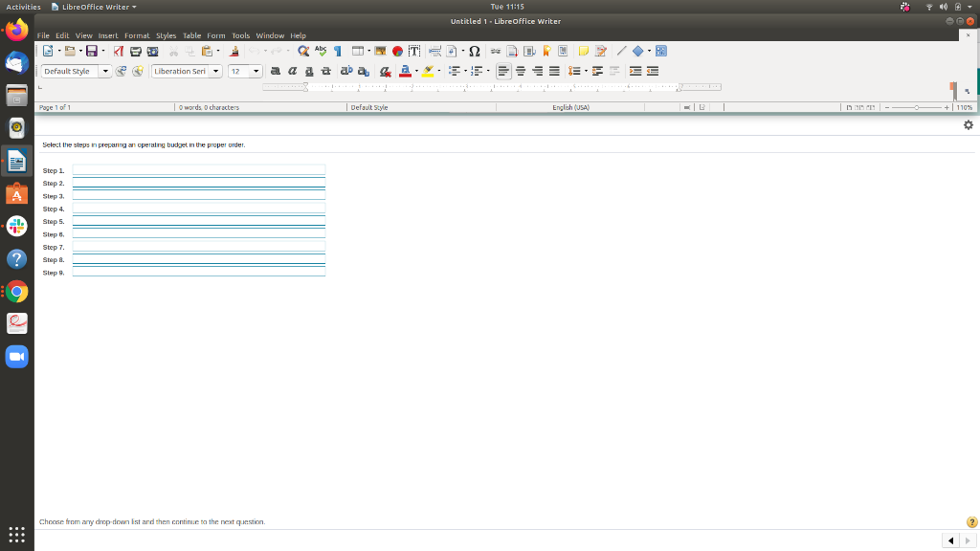Insert basic shape diamond icon
This screenshot has height=551, width=980.
(x=638, y=52)
